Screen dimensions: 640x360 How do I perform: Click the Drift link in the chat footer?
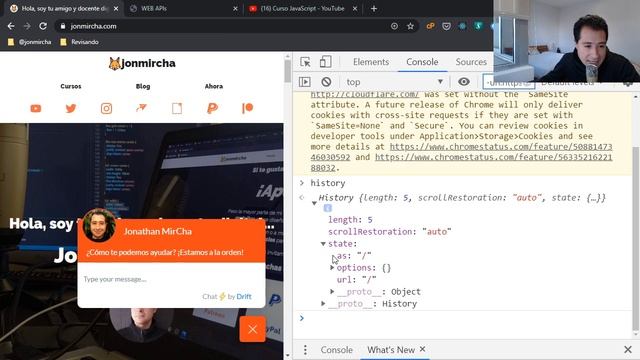point(244,297)
